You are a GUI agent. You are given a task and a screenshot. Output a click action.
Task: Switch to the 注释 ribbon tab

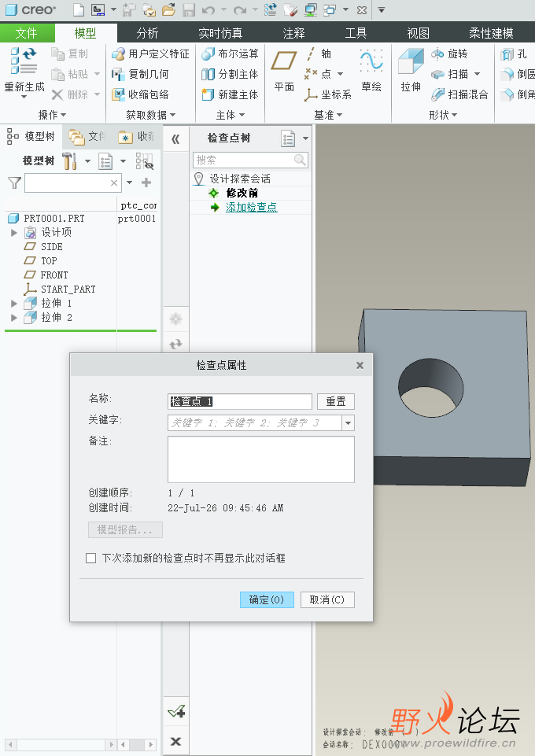coord(293,33)
